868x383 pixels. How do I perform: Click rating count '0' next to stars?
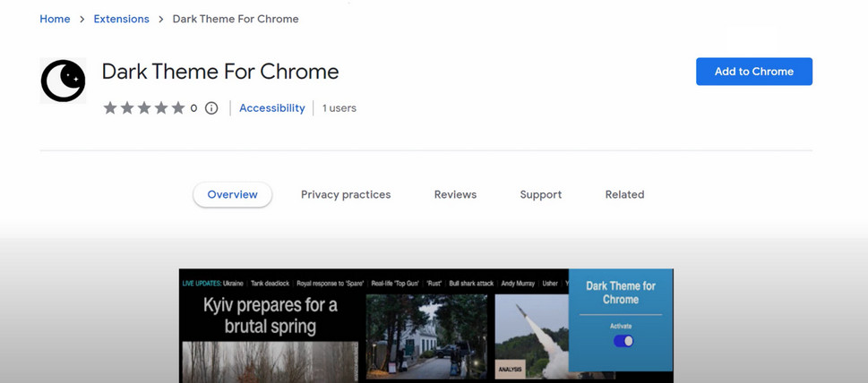193,108
